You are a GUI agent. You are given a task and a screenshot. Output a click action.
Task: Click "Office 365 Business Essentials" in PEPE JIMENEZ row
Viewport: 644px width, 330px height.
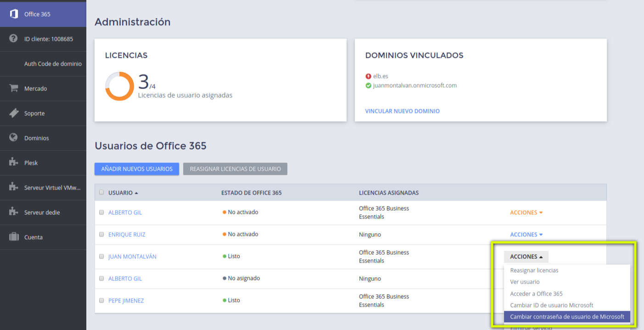click(x=384, y=301)
